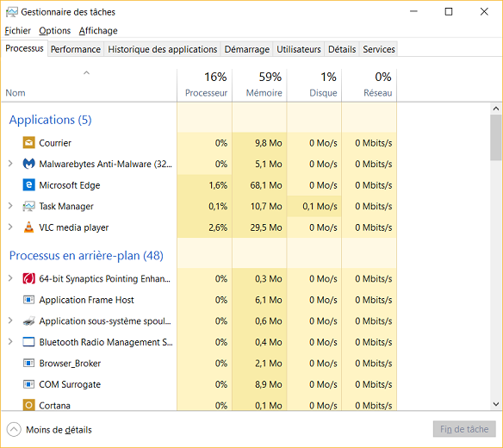Click the Application Frame Host icon

click(x=28, y=300)
